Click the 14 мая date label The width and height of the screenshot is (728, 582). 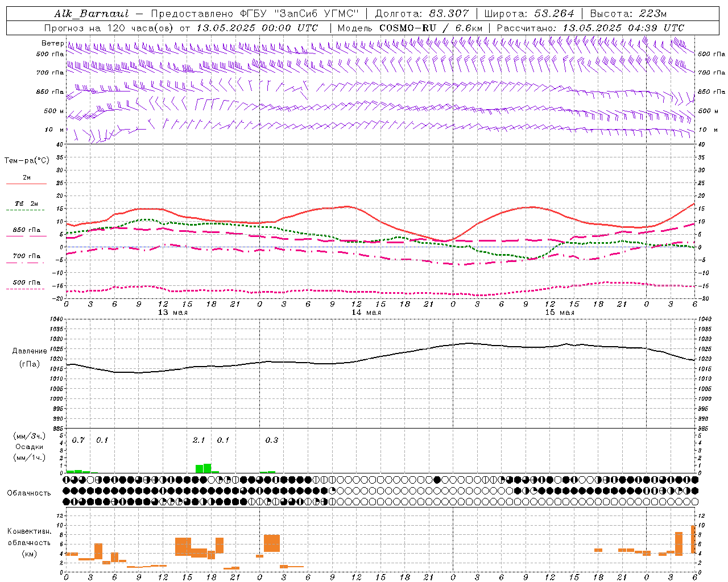[366, 313]
